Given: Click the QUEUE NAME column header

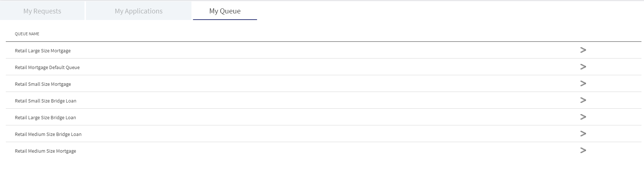Looking at the screenshot, I should coord(27,34).
